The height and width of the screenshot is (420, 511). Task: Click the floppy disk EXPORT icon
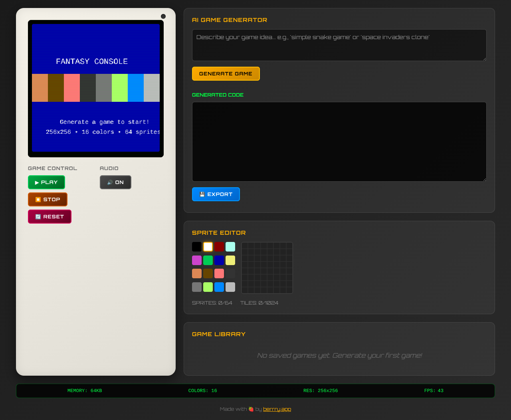tap(202, 194)
